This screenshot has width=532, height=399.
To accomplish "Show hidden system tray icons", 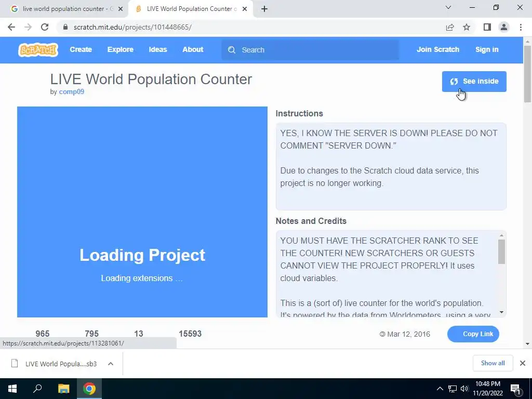I will pyautogui.click(x=440, y=389).
